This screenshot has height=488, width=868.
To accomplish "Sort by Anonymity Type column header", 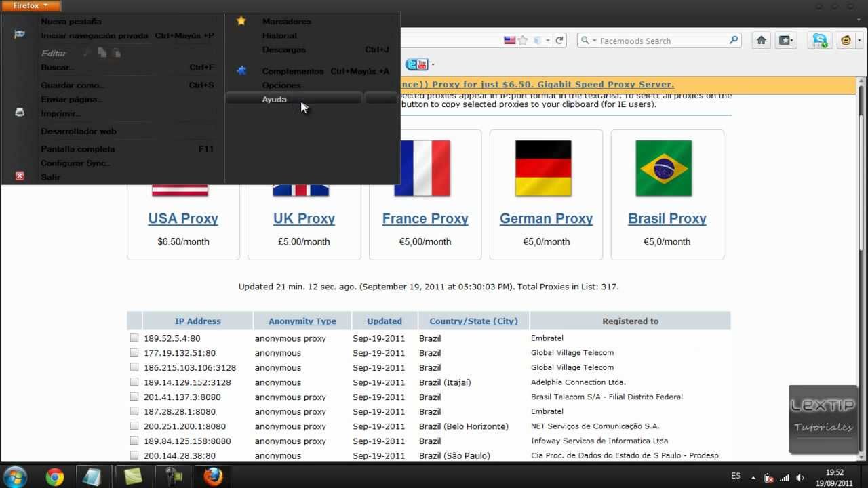I will [302, 321].
